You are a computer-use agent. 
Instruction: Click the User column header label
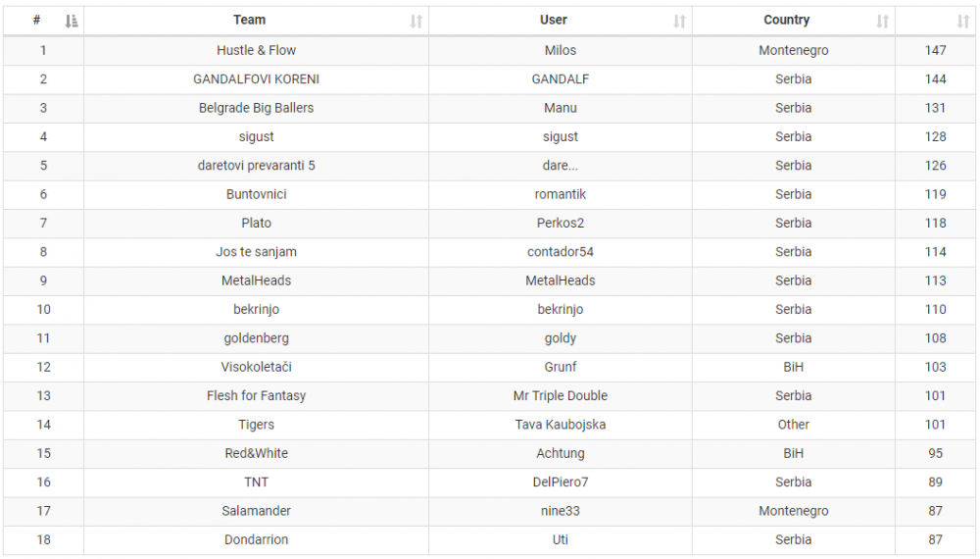point(554,20)
